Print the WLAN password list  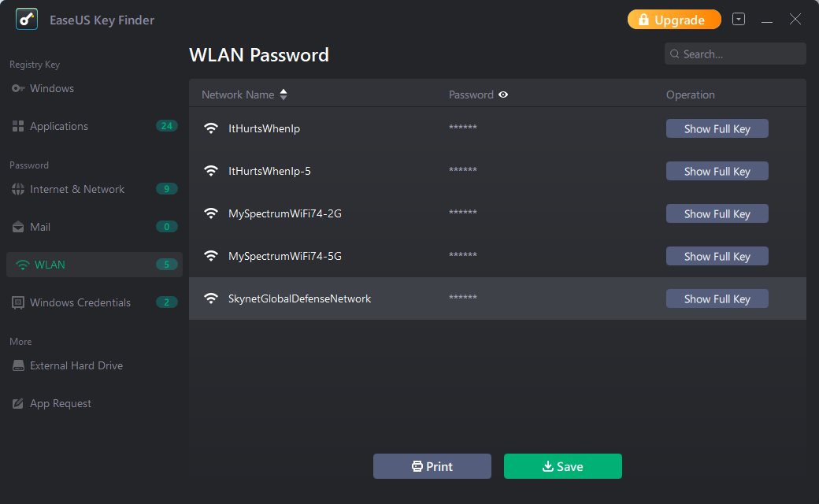(x=432, y=466)
